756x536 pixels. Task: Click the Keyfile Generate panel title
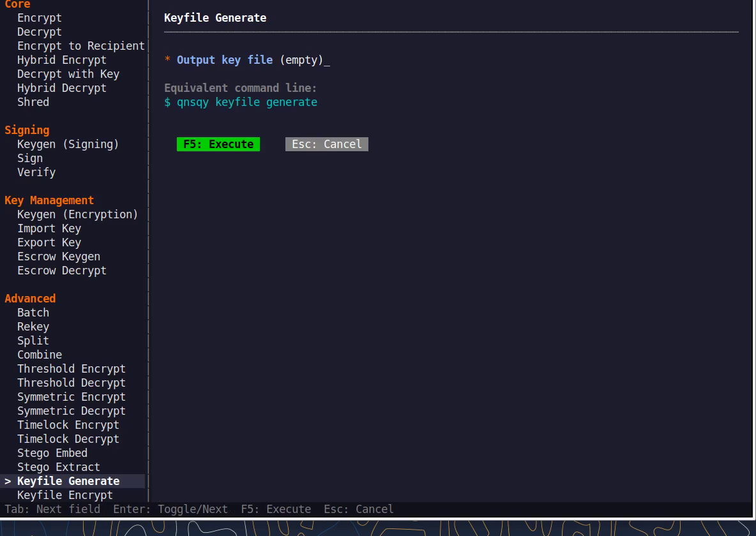coord(215,18)
